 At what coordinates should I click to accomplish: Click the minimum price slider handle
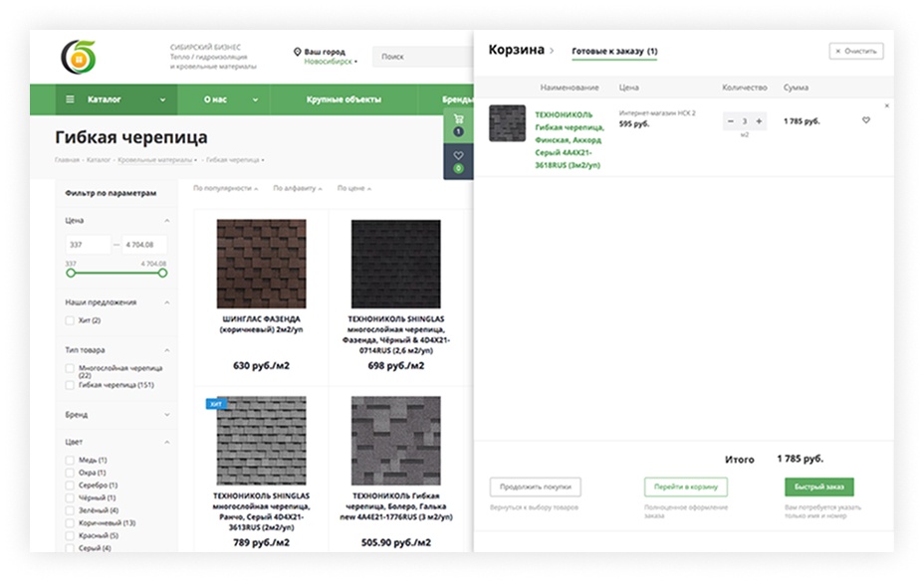tap(71, 273)
